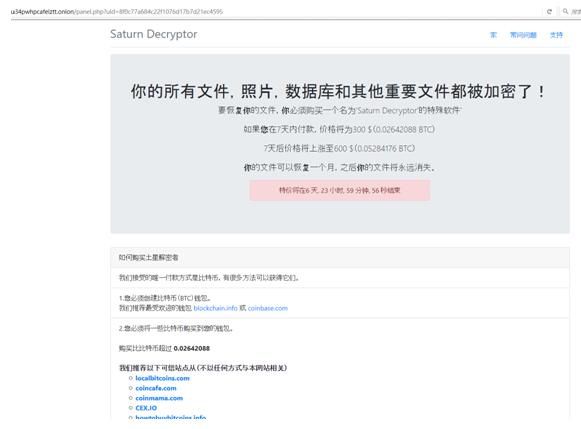The height and width of the screenshot is (429, 581).
Task: Open the 常问问题 (FAQ) navigation link
Action: (x=523, y=35)
